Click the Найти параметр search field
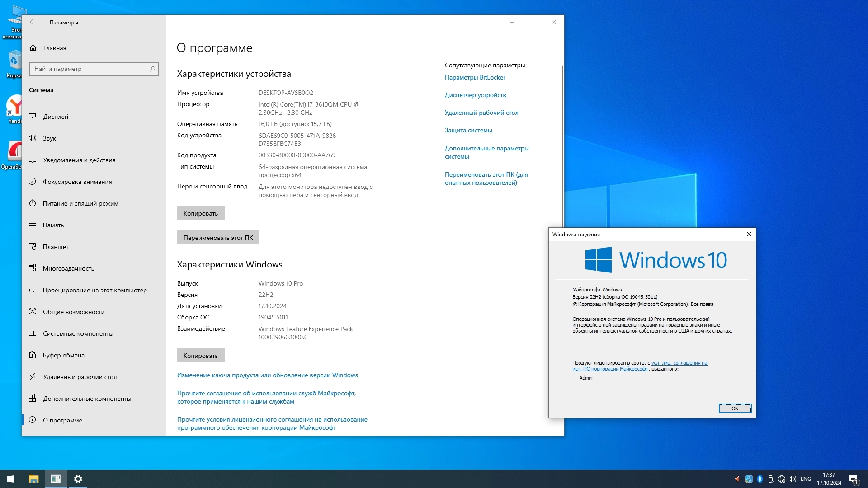Screen dimensions: 868x488 point(90,69)
